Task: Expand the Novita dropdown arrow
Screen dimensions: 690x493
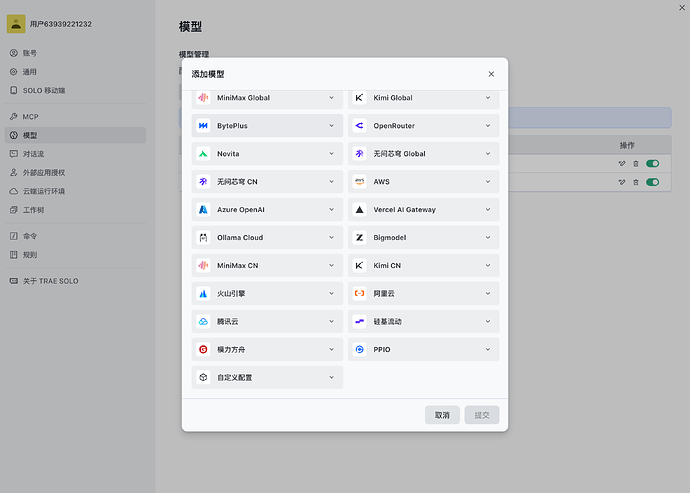Action: click(x=331, y=154)
